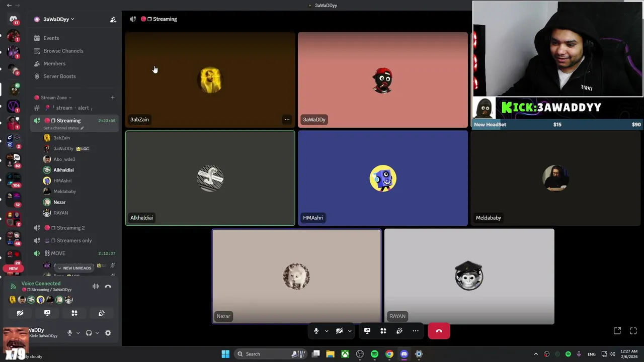Open User Settings gear icon
Image resolution: width=644 pixels, height=362 pixels.
(x=108, y=333)
